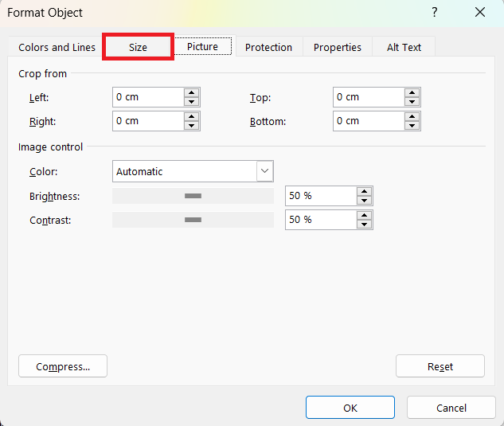The height and width of the screenshot is (426, 504).
Task: Decrease Bottom crop value with down arrow
Action: pos(412,125)
